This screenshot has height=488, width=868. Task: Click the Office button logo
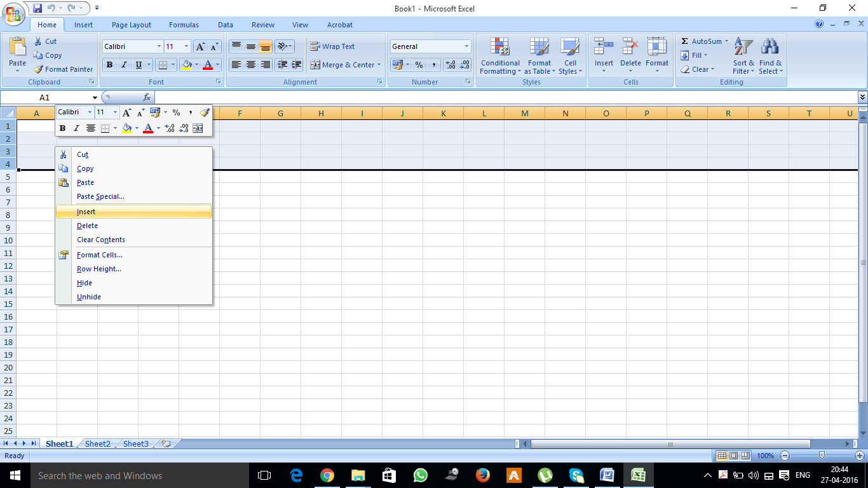point(13,14)
